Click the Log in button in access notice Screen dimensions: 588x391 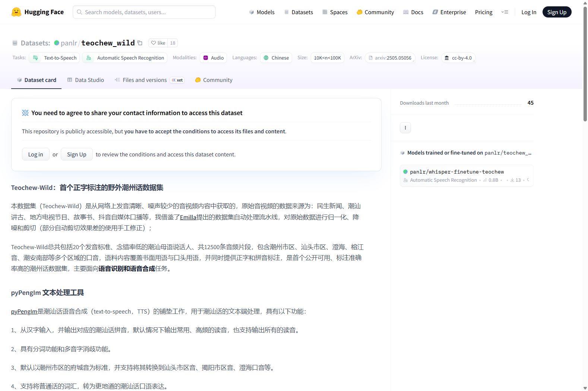pyautogui.click(x=36, y=154)
